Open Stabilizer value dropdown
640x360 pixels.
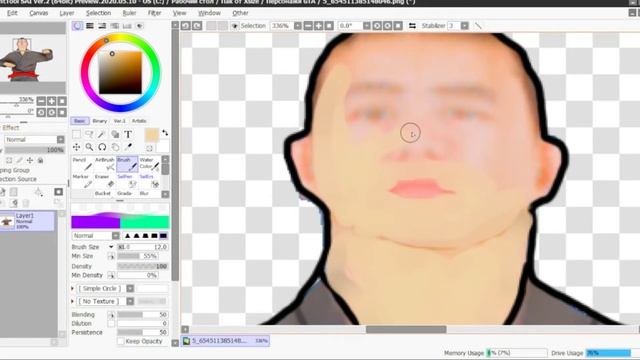tap(464, 26)
